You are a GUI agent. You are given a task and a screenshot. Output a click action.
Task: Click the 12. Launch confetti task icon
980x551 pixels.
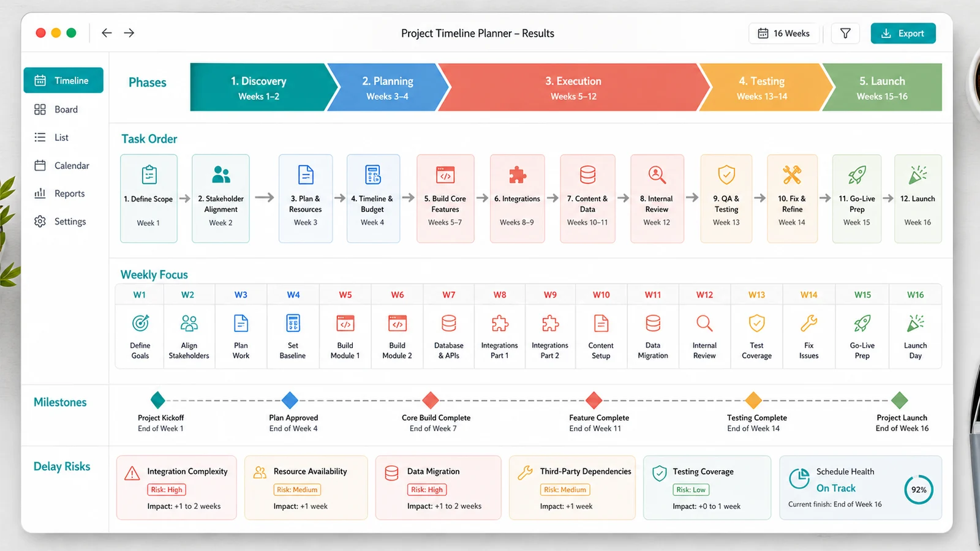[x=918, y=174]
